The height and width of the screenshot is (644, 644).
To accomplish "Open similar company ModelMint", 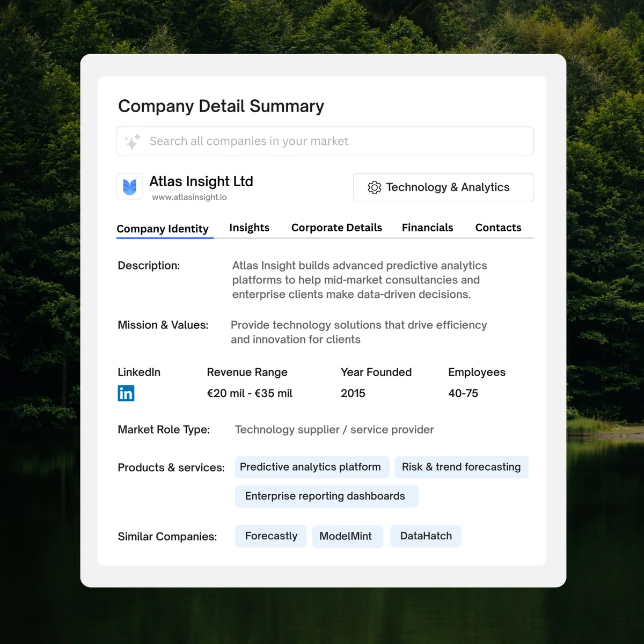I will [346, 536].
